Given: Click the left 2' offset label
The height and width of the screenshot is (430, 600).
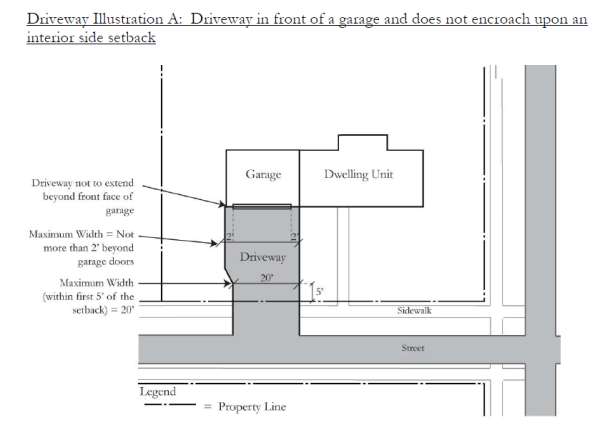Looking at the screenshot, I should coord(229,236).
